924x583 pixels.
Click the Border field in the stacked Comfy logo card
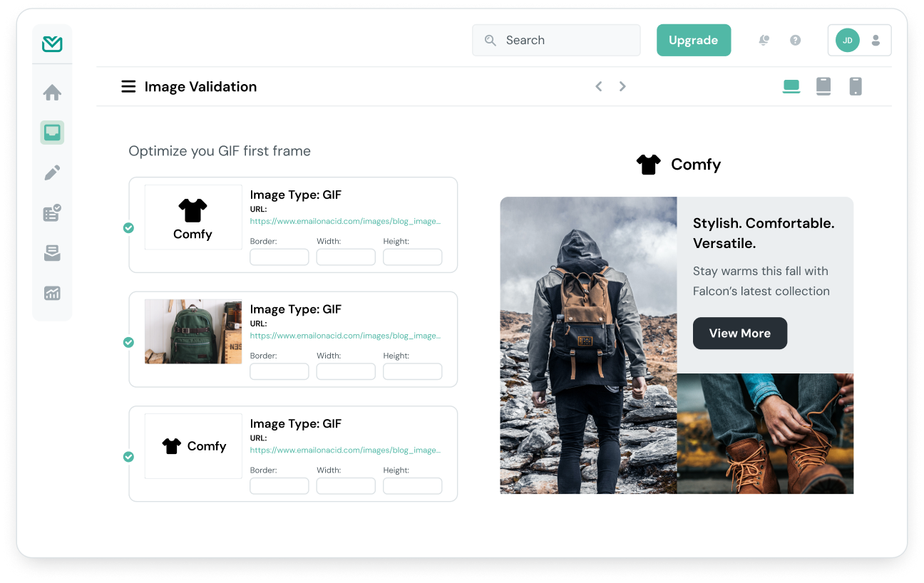tap(279, 257)
